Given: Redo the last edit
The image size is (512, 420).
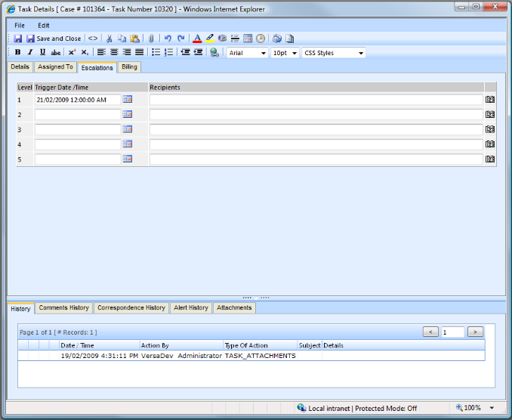Looking at the screenshot, I should point(181,39).
